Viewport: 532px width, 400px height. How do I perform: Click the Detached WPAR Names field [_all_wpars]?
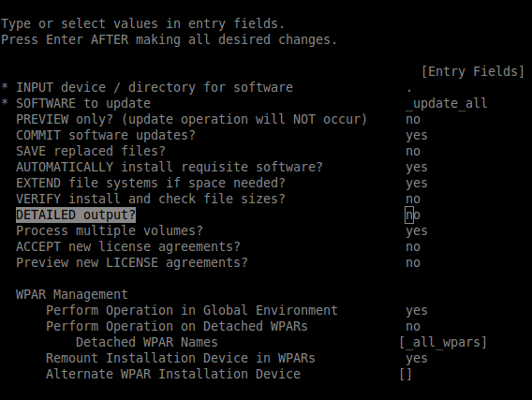(x=443, y=343)
